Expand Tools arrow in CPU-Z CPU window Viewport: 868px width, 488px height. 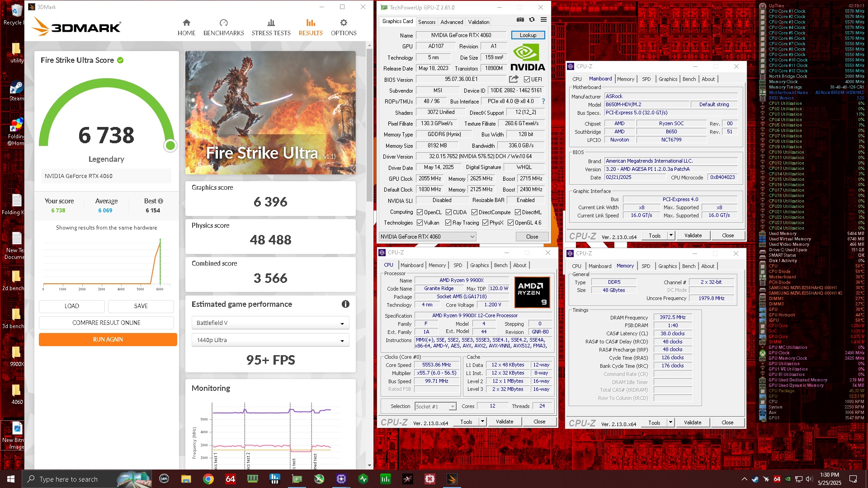click(482, 422)
